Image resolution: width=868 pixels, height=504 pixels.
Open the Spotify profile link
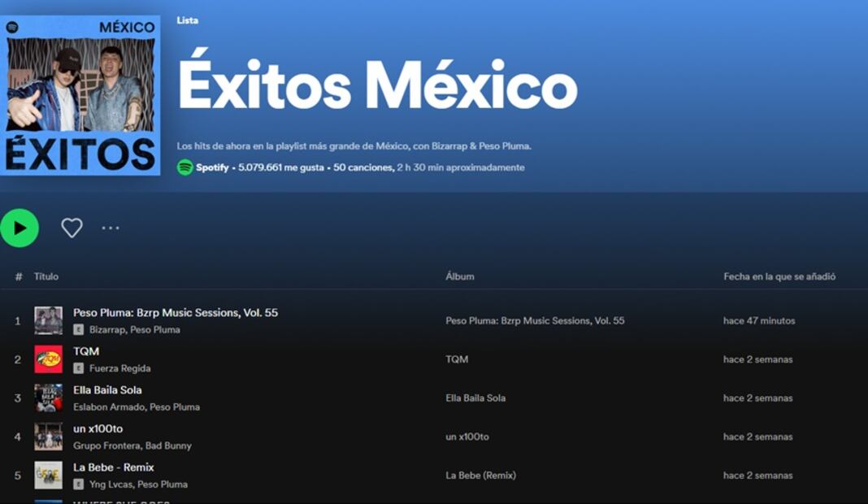(x=212, y=167)
